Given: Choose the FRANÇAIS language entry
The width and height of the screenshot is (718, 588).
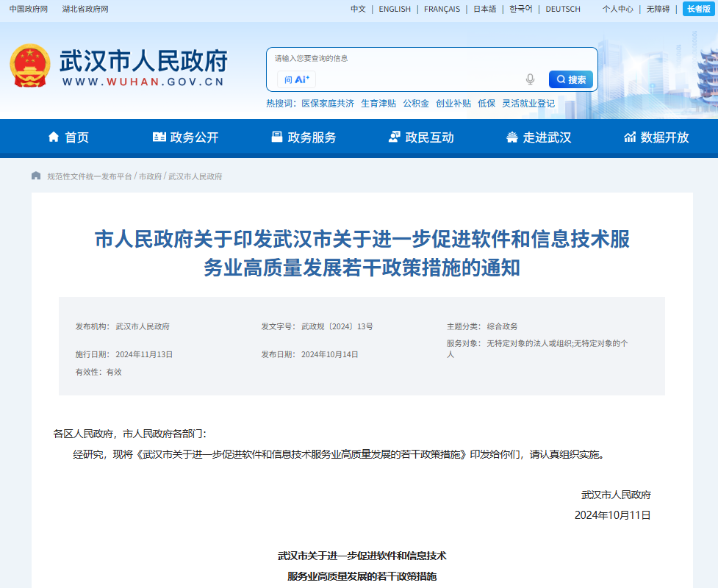Looking at the screenshot, I should pos(442,9).
